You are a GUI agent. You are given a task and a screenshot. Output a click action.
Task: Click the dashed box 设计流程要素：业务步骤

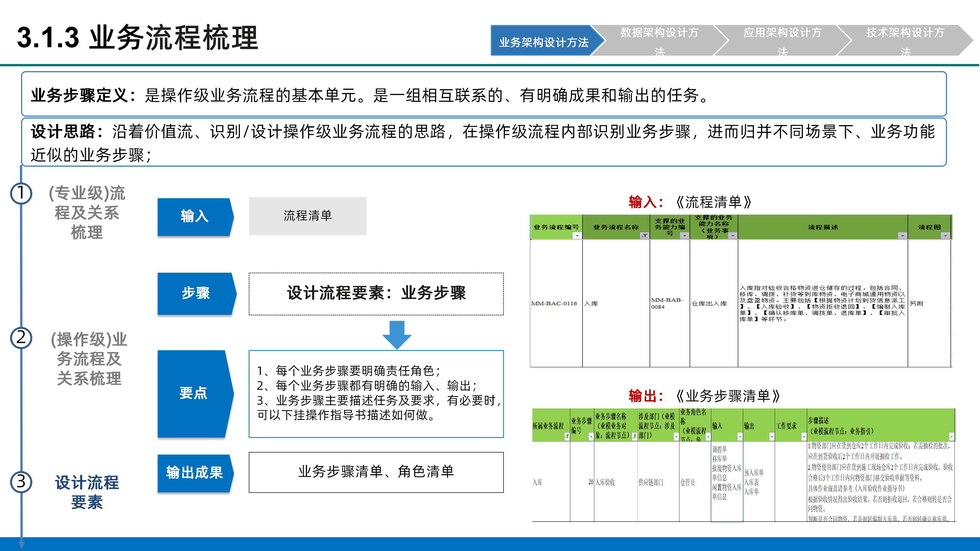pos(376,294)
